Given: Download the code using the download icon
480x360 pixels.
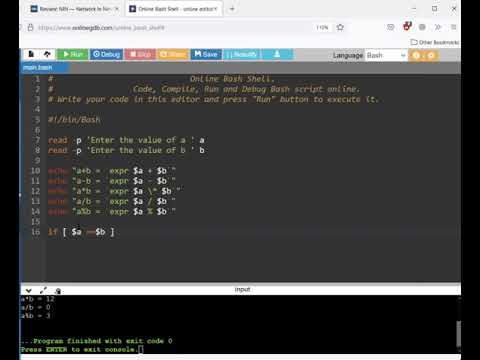Looking at the screenshot, I should pos(277,54).
